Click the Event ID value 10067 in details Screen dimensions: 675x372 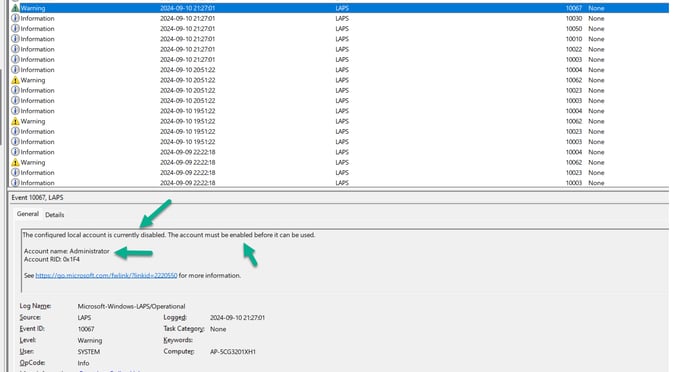(86, 329)
